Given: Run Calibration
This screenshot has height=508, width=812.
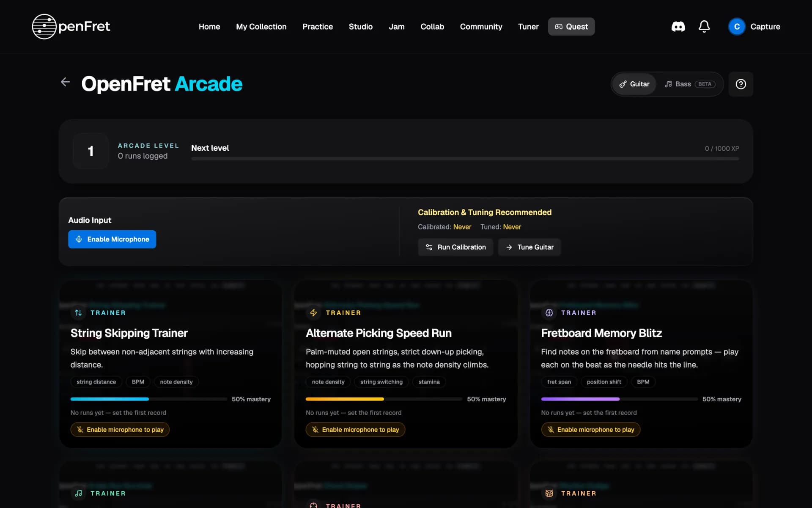Looking at the screenshot, I should point(455,247).
